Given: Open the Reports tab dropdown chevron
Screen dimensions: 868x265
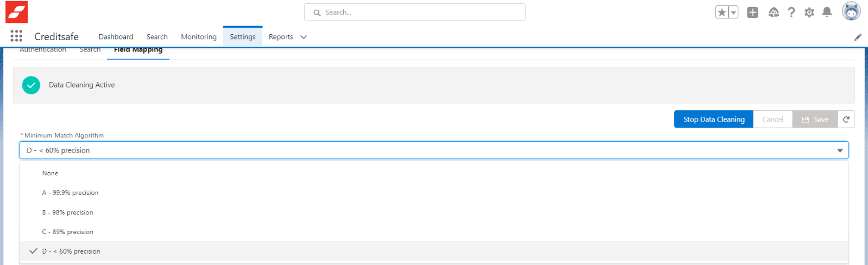Looking at the screenshot, I should (x=304, y=37).
